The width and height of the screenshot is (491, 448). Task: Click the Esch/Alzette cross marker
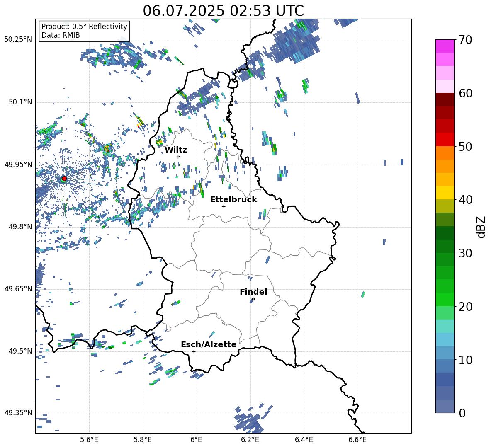[194, 351]
